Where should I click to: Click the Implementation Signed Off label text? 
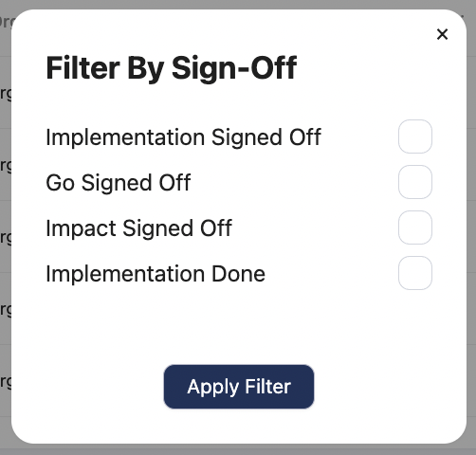[x=184, y=137]
